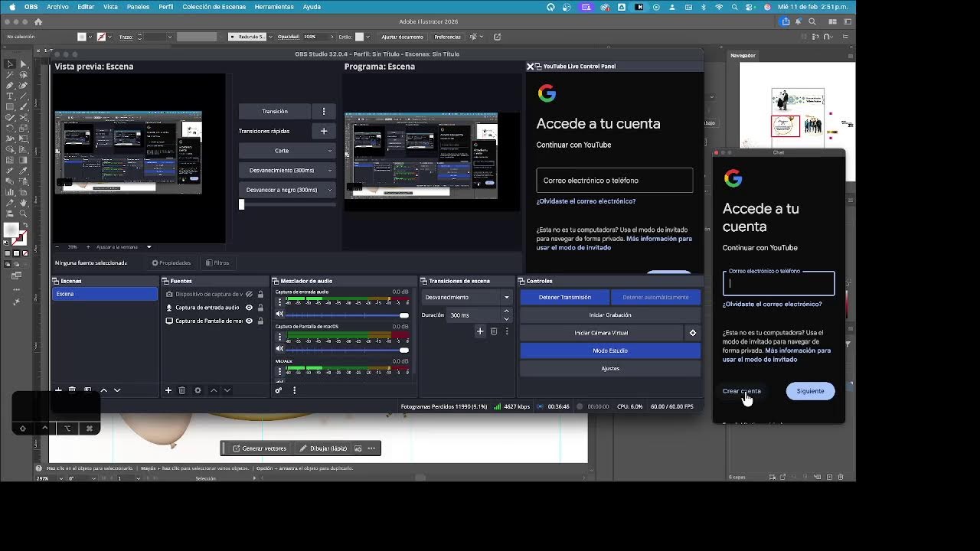Hide Captura de Pantalla de macOS source
Viewport: 980px width, 551px height.
pos(249,321)
